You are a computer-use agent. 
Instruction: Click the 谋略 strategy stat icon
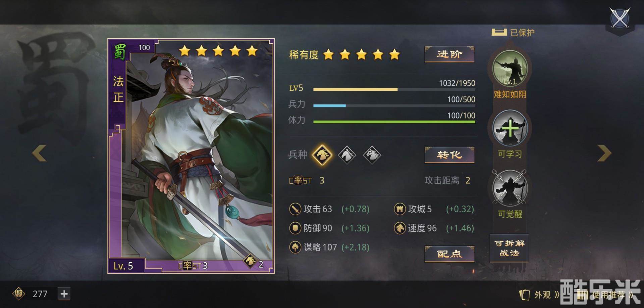tap(295, 247)
